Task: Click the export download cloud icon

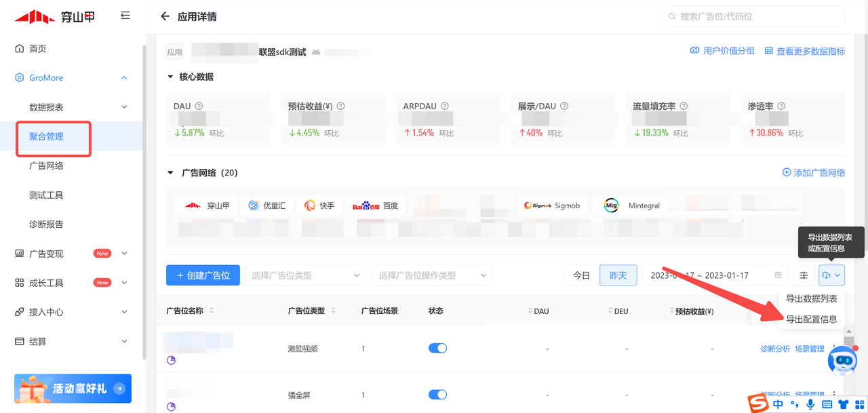Action: point(827,275)
